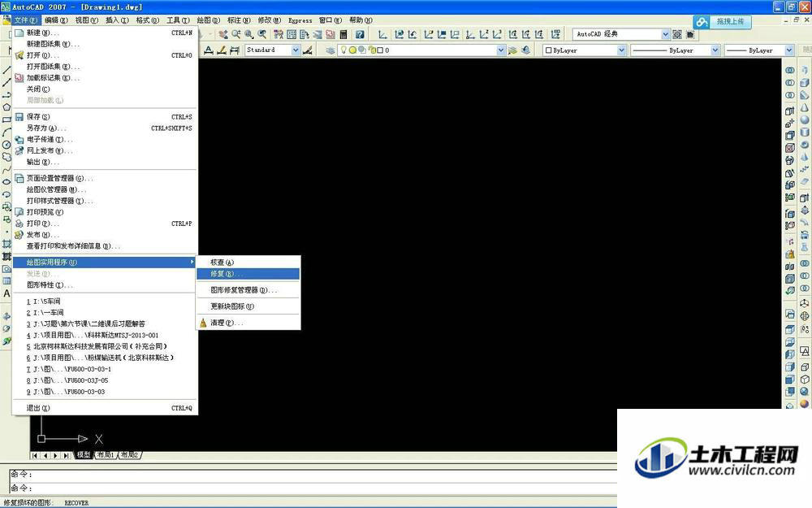Toggle layer 0 lightbulb on/off
The height and width of the screenshot is (508, 812).
click(x=343, y=50)
